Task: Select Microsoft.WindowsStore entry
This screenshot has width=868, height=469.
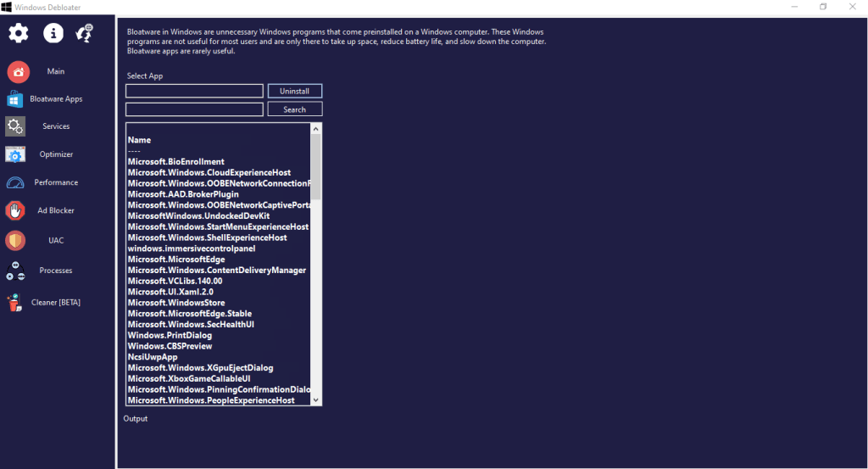Action: [176, 303]
